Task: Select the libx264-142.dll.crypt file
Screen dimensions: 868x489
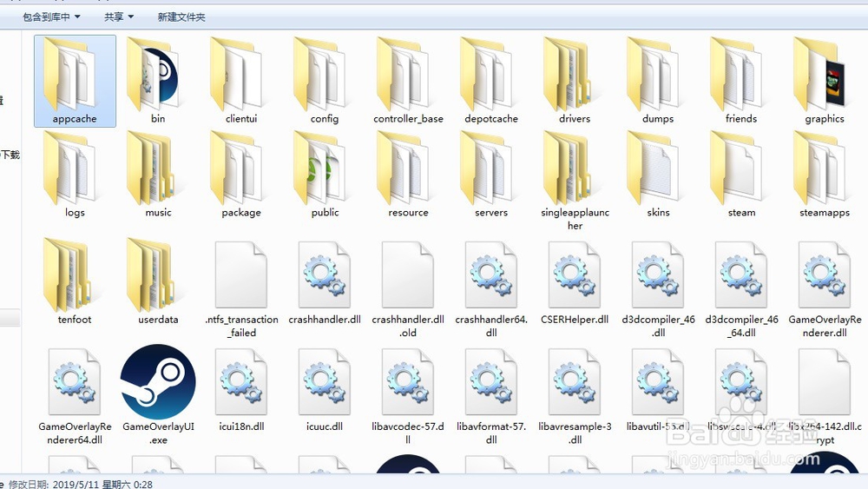Action: [x=825, y=396]
